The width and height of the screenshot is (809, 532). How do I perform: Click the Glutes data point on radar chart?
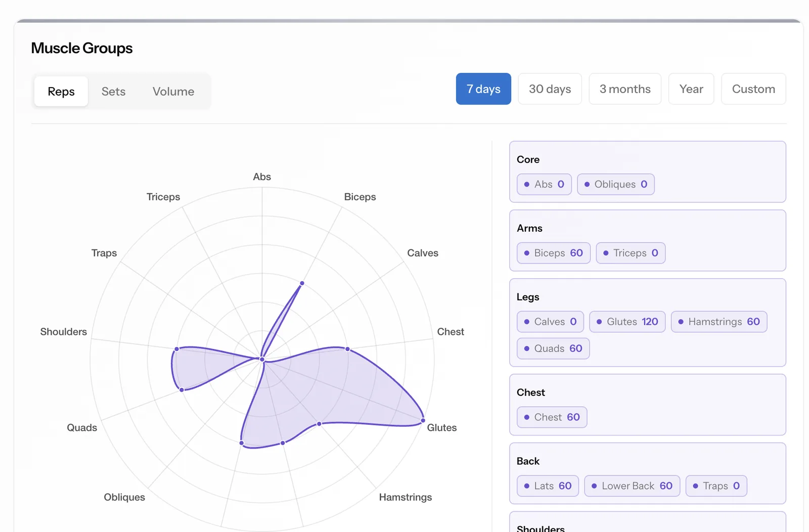pos(423,421)
